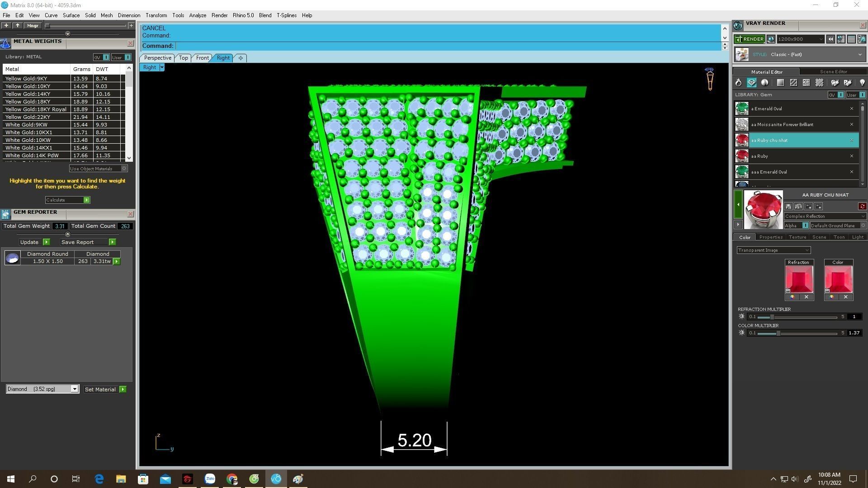Screen dimensions: 868x488
Task: Toggle the Alpha switch
Action: pos(805,225)
